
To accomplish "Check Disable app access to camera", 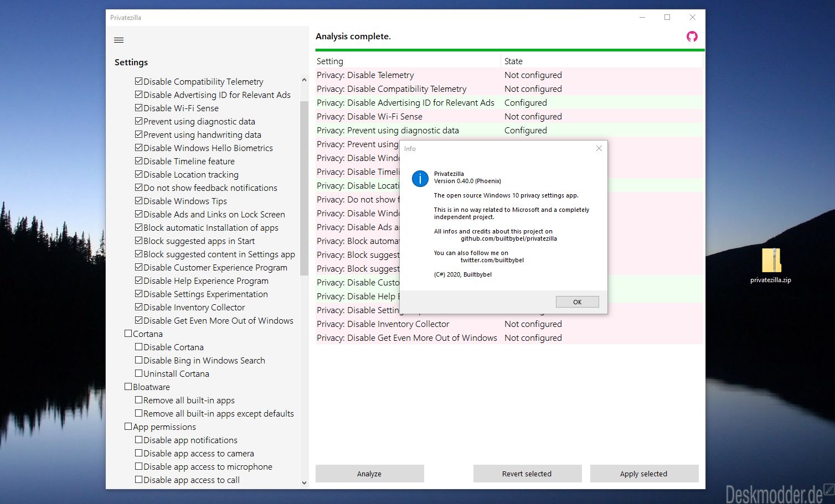I will click(x=139, y=453).
